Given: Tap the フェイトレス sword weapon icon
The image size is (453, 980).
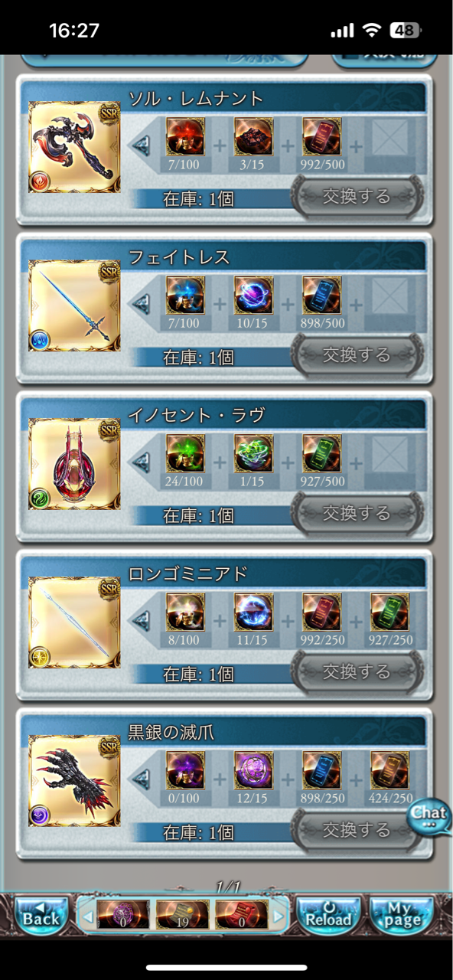Looking at the screenshot, I should 74,305.
